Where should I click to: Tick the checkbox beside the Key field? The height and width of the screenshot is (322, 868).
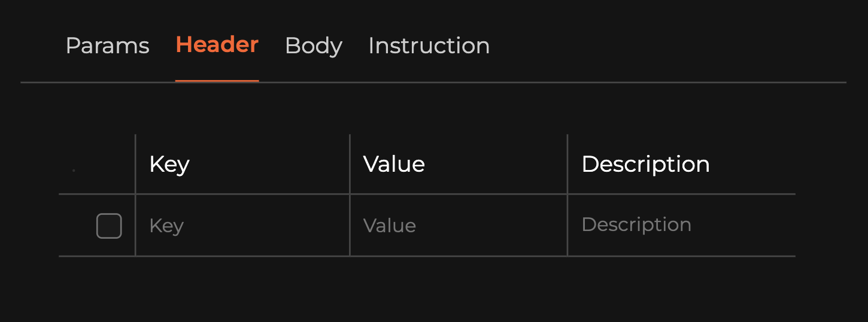109,226
